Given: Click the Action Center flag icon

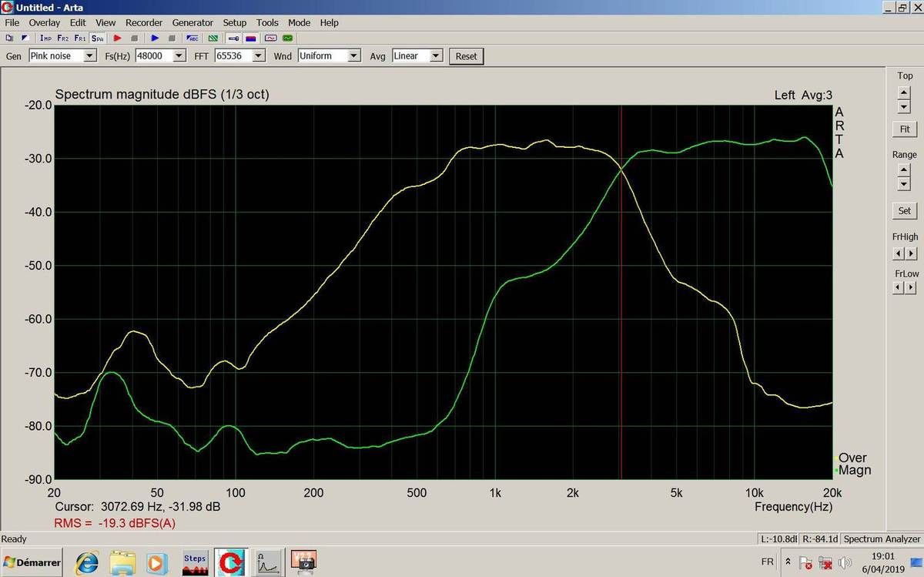Looking at the screenshot, I should click(x=805, y=562).
